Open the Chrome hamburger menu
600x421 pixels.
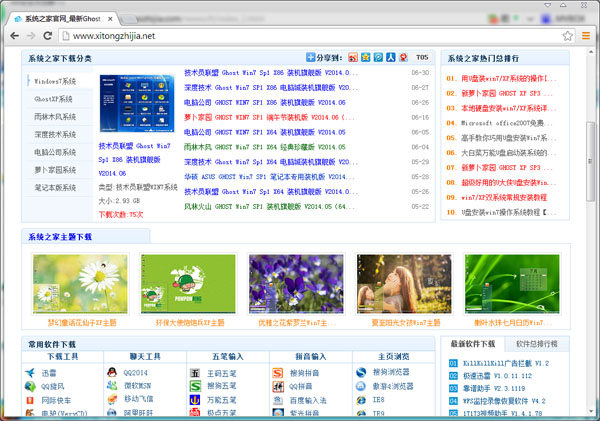pyautogui.click(x=585, y=36)
